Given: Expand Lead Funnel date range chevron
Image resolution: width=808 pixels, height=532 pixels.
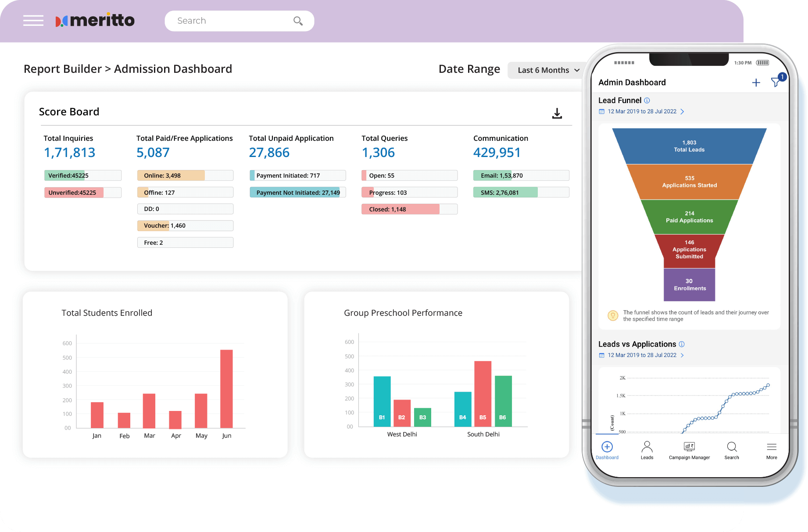Looking at the screenshot, I should point(682,112).
